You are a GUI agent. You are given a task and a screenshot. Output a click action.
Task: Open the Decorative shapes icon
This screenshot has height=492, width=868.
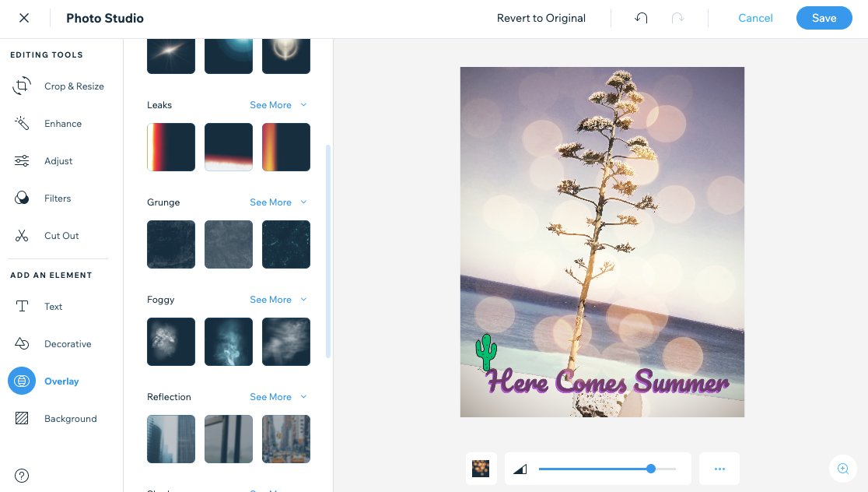(22, 343)
